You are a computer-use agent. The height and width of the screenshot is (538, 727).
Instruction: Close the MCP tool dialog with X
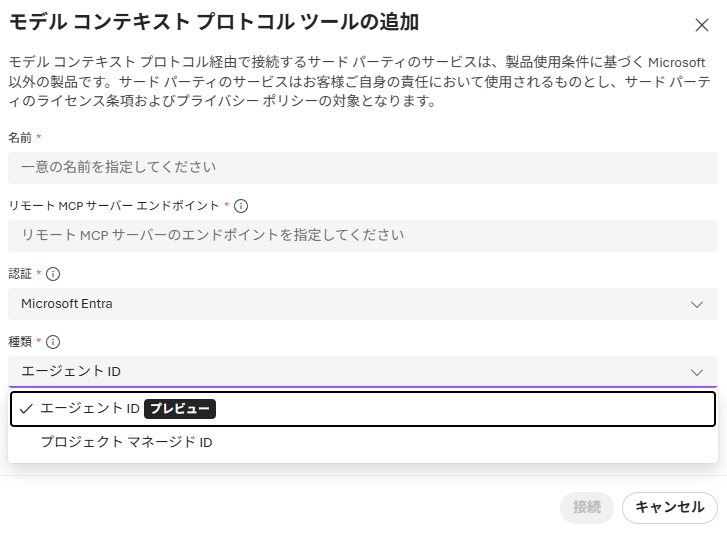point(702,26)
